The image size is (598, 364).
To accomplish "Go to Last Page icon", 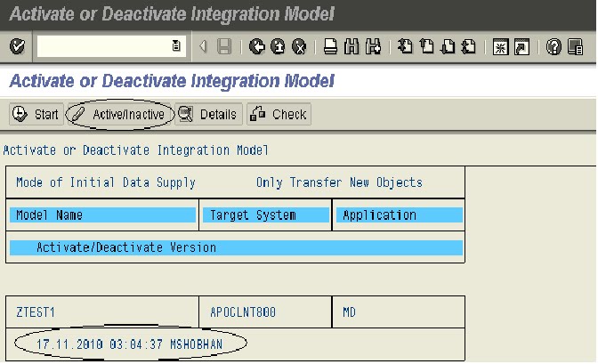I will pos(469,46).
